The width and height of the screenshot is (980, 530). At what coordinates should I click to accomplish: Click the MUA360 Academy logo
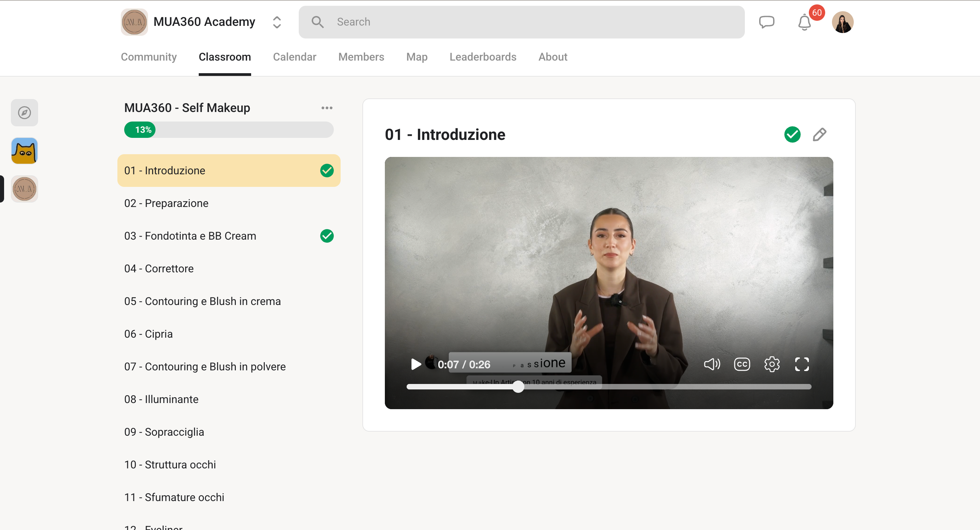134,22
